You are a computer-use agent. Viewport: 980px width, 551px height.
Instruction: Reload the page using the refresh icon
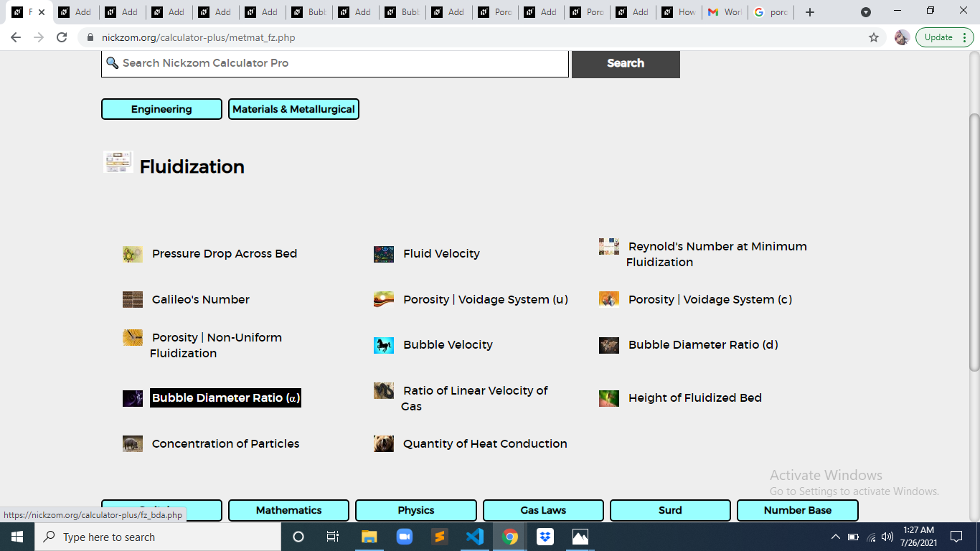click(x=62, y=37)
